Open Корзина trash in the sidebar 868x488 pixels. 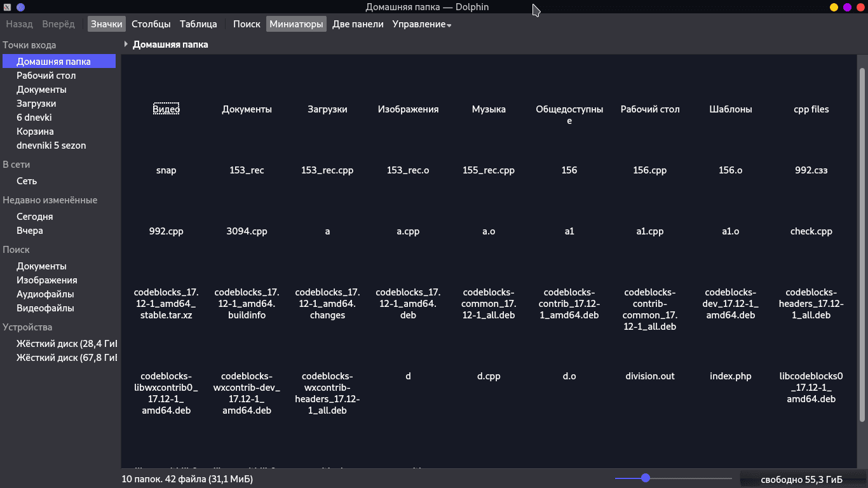(x=58, y=132)
